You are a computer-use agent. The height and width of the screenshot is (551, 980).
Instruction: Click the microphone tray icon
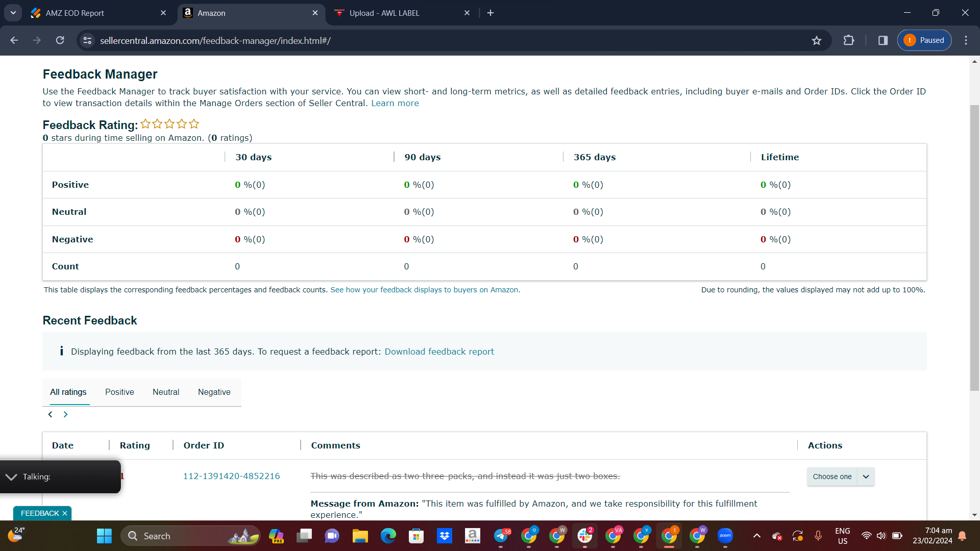[x=818, y=536]
